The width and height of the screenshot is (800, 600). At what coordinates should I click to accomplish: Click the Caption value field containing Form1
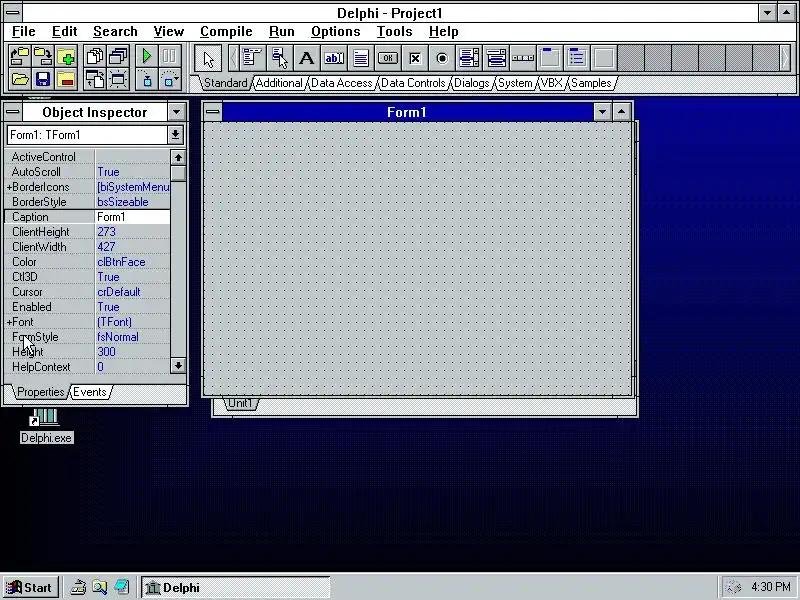point(133,217)
